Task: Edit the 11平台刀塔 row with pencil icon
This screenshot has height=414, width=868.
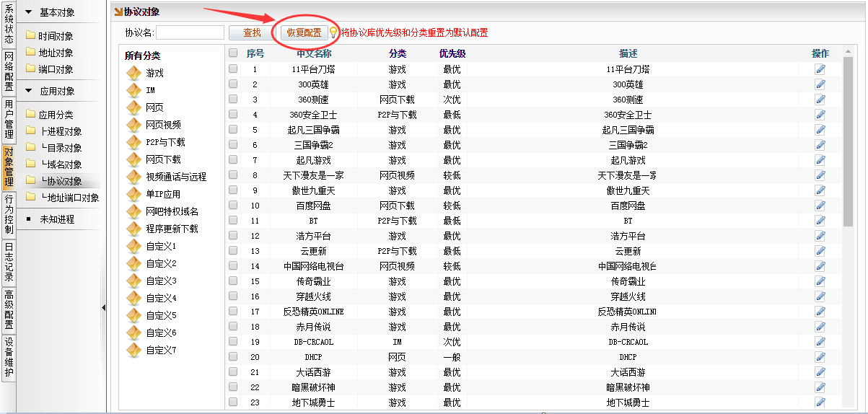Action: 820,69
